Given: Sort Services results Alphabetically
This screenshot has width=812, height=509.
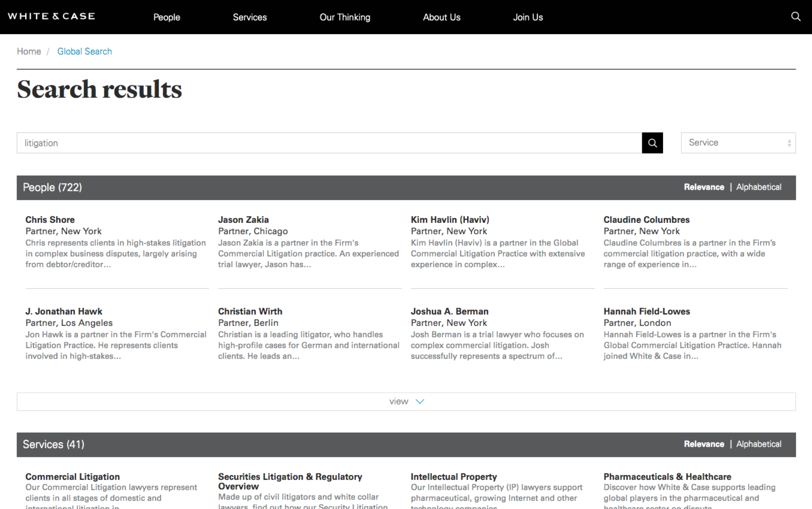Looking at the screenshot, I should 758,444.
